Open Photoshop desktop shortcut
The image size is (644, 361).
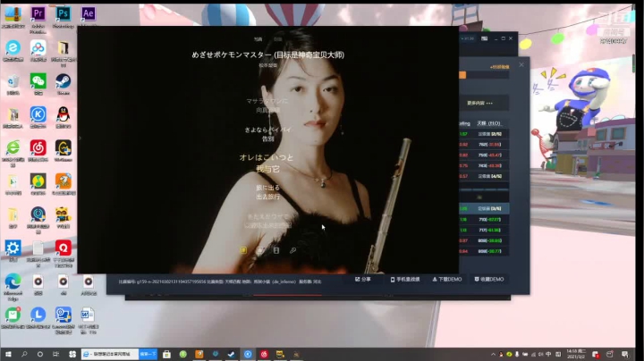(x=63, y=15)
